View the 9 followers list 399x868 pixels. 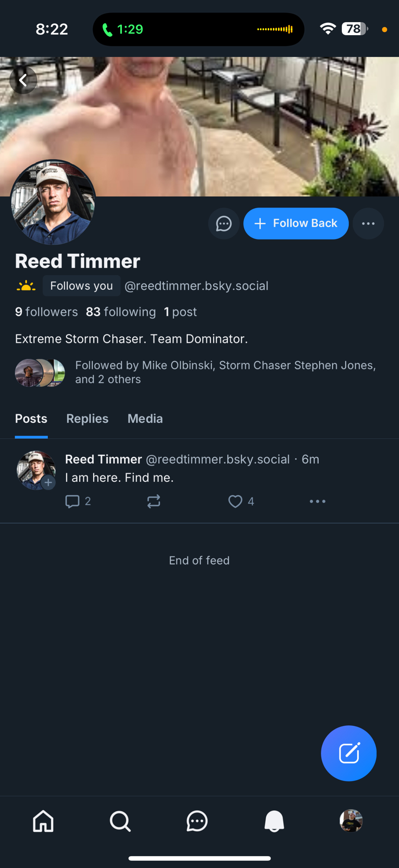coord(46,312)
